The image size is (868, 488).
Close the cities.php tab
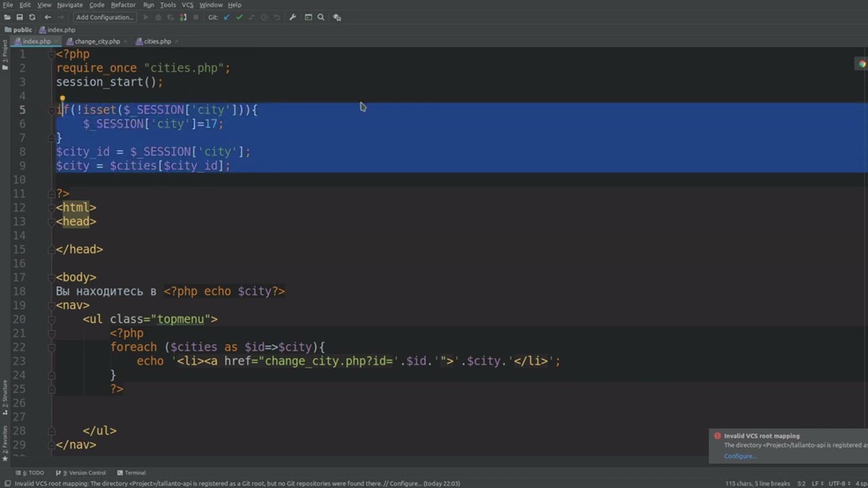pyautogui.click(x=177, y=41)
